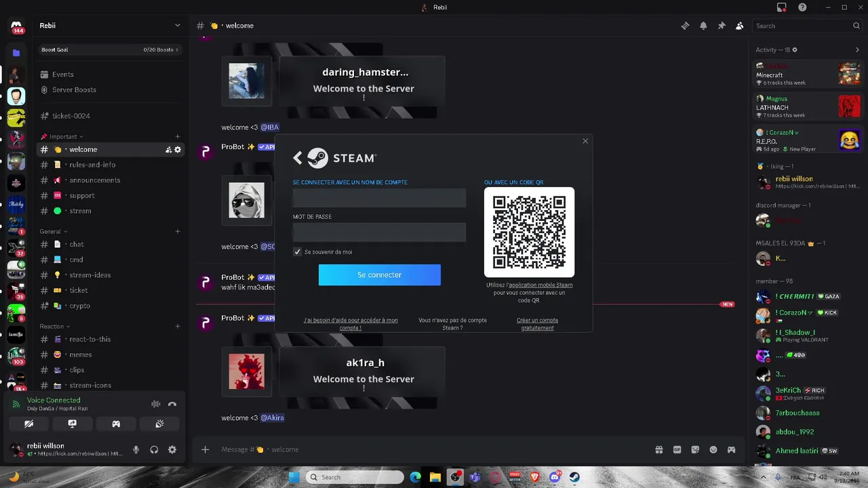Image resolution: width=868 pixels, height=488 pixels.
Task: Open the emoji picker
Action: [713, 449]
